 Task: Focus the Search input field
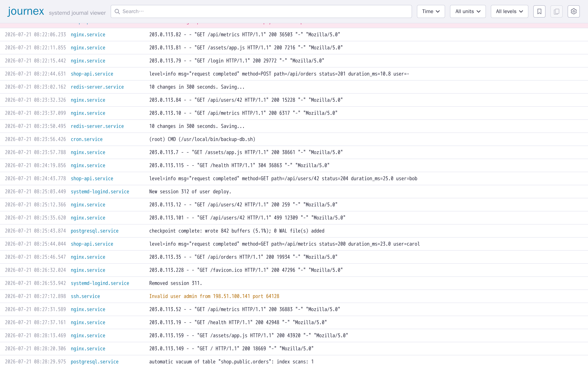pos(261,11)
